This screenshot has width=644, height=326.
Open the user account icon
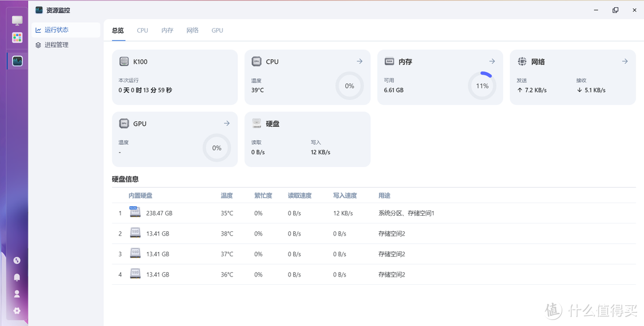(x=17, y=294)
